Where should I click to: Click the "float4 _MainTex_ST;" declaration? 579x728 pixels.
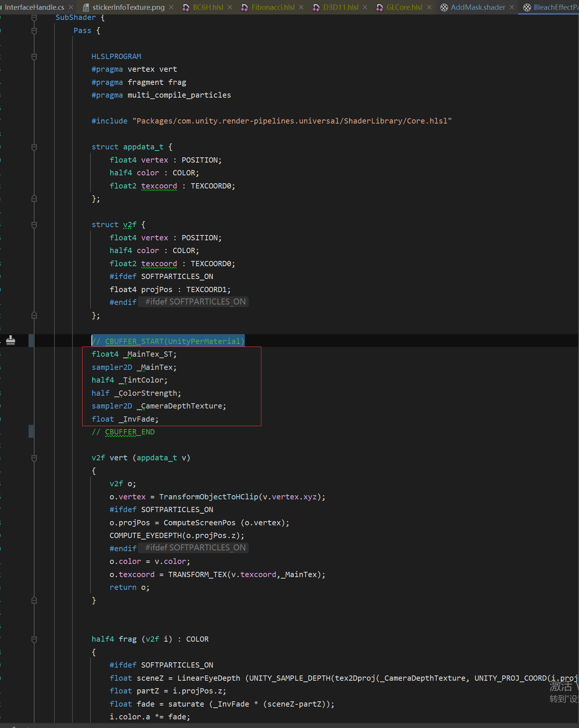(x=134, y=354)
